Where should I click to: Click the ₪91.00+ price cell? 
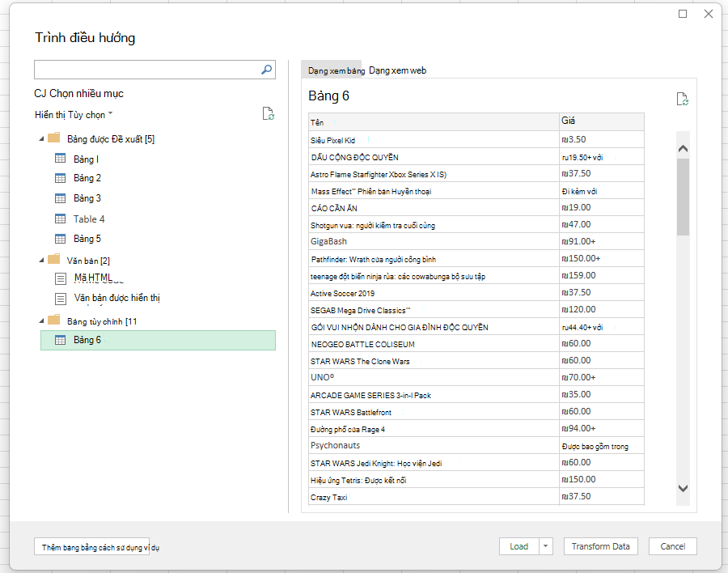602,242
